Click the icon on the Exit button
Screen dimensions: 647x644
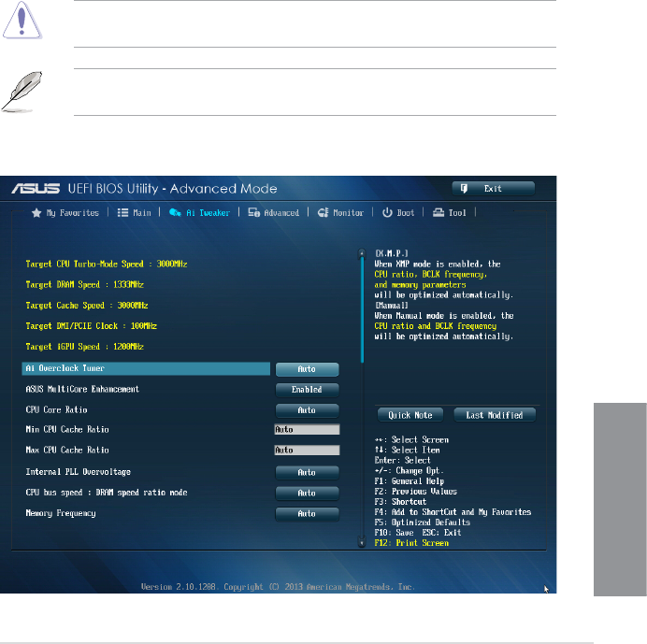tap(464, 189)
